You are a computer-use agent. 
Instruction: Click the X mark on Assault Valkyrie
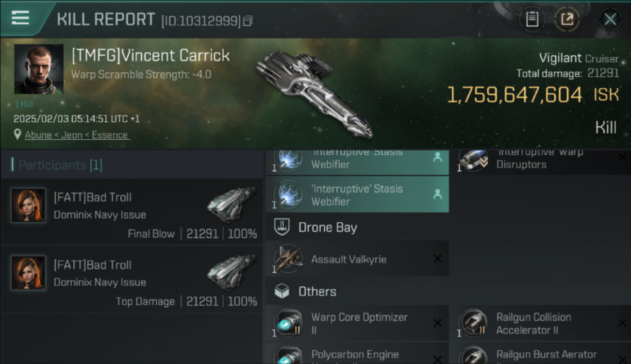[x=437, y=259]
